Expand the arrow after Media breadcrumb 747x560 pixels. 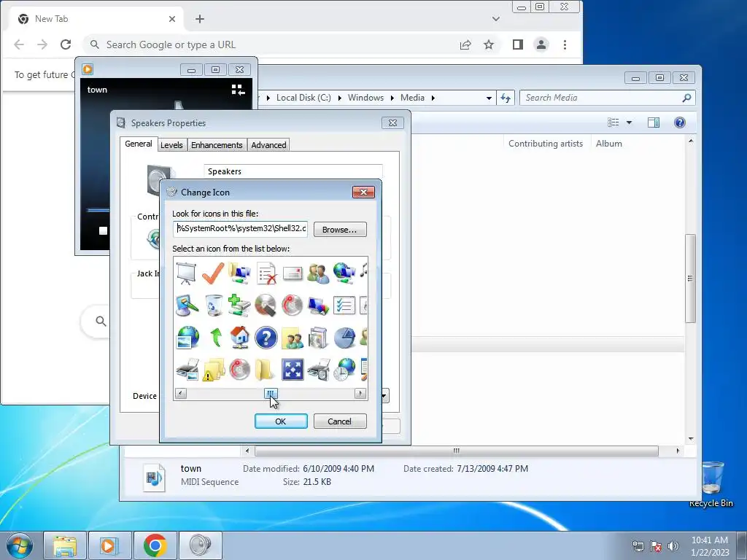433,98
